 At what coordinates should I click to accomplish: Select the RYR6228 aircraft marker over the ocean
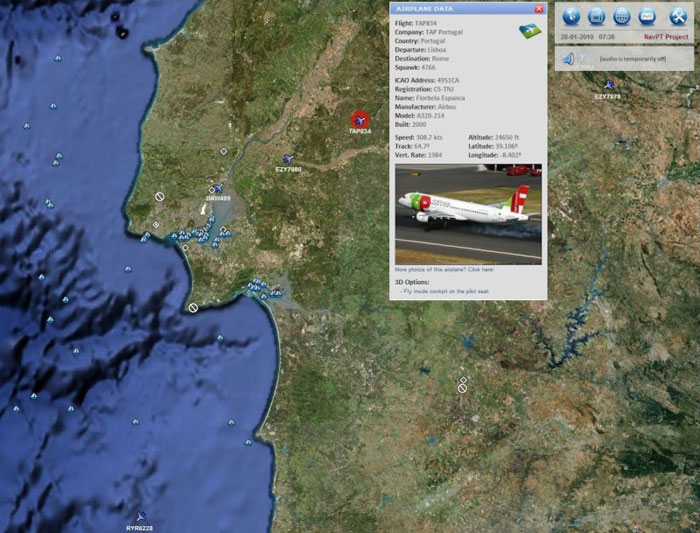pos(141,516)
